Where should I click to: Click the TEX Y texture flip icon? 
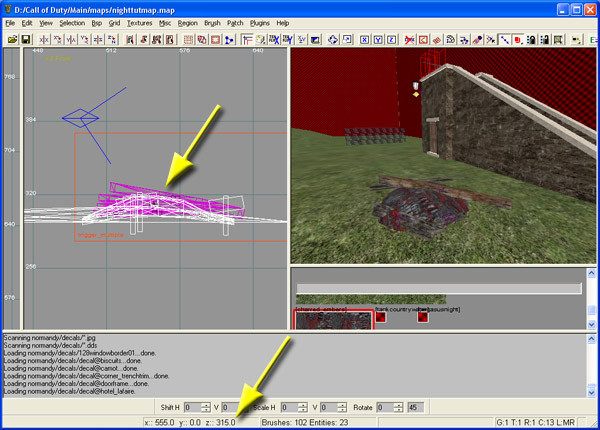(287, 39)
